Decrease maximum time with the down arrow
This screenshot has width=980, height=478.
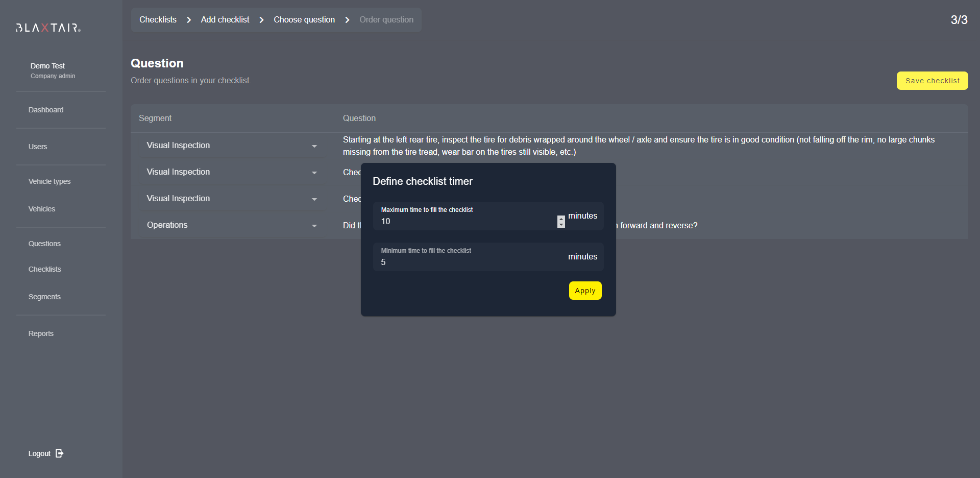tap(561, 224)
